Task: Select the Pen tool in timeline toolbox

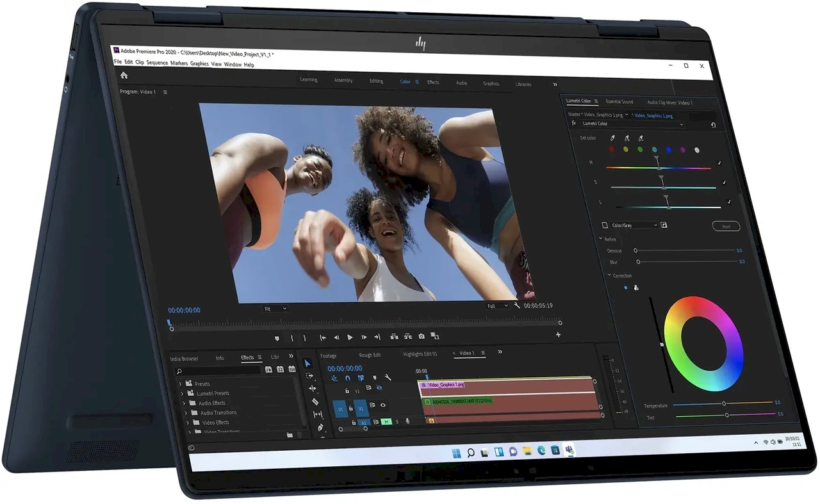Action: coord(320,427)
